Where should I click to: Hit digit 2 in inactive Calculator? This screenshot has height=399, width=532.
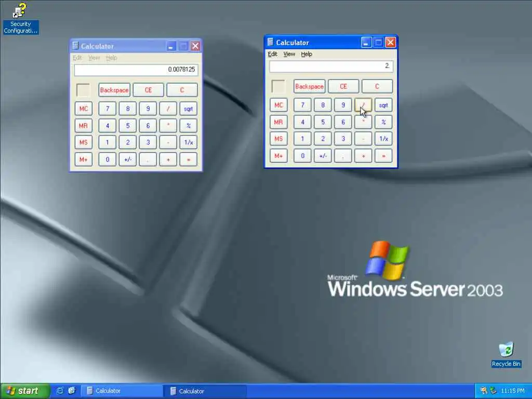(128, 142)
